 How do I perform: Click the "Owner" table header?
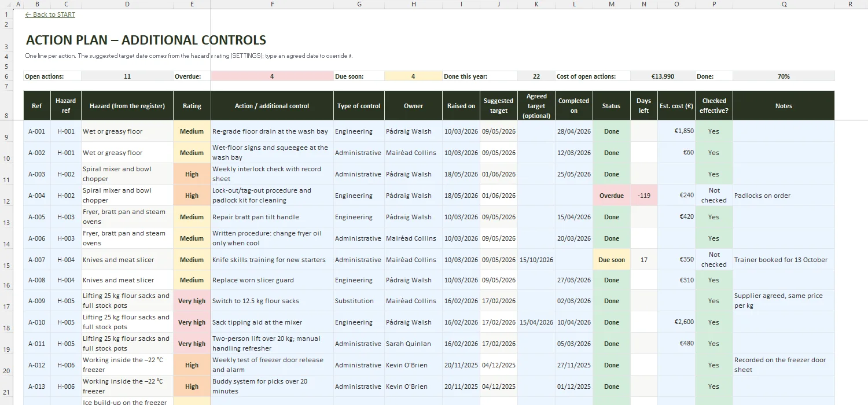[413, 106]
